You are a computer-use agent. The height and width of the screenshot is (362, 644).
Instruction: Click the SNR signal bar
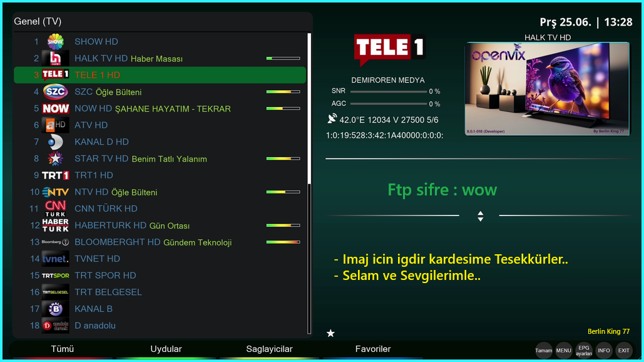click(388, 91)
